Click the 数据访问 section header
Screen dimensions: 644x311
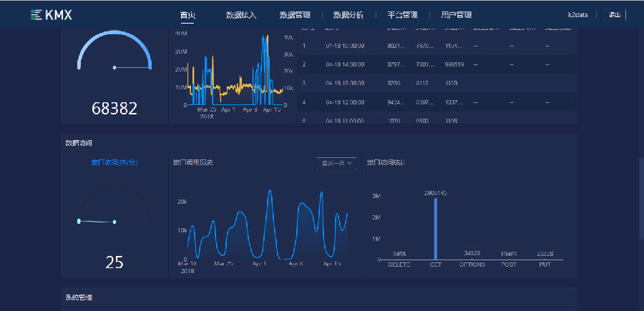click(79, 143)
